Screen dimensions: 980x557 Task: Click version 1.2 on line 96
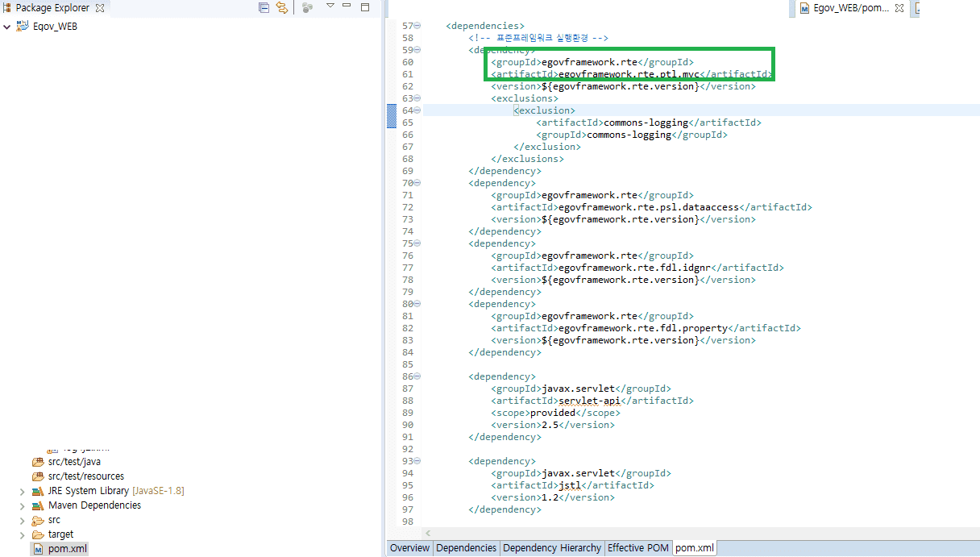click(550, 497)
